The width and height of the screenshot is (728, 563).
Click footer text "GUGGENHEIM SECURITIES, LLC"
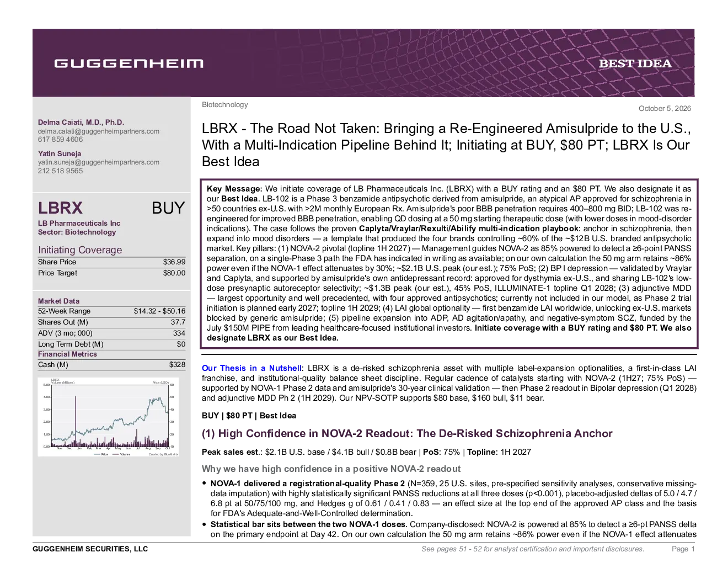(x=90, y=549)
